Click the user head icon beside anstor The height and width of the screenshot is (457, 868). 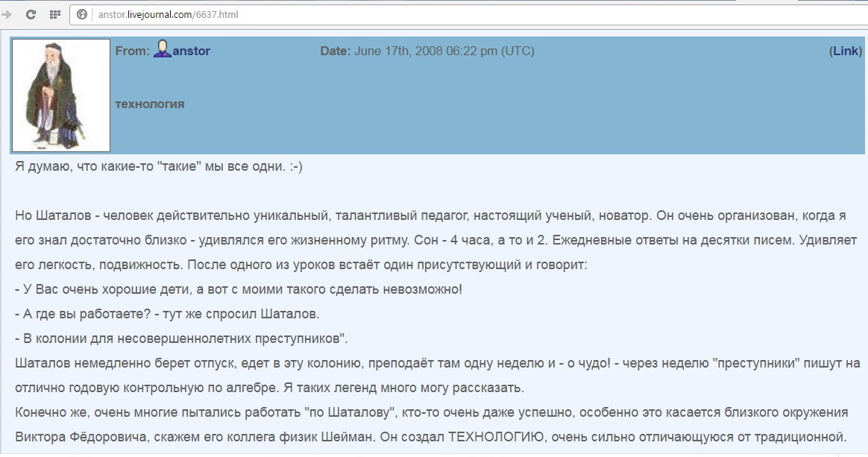[x=162, y=51]
